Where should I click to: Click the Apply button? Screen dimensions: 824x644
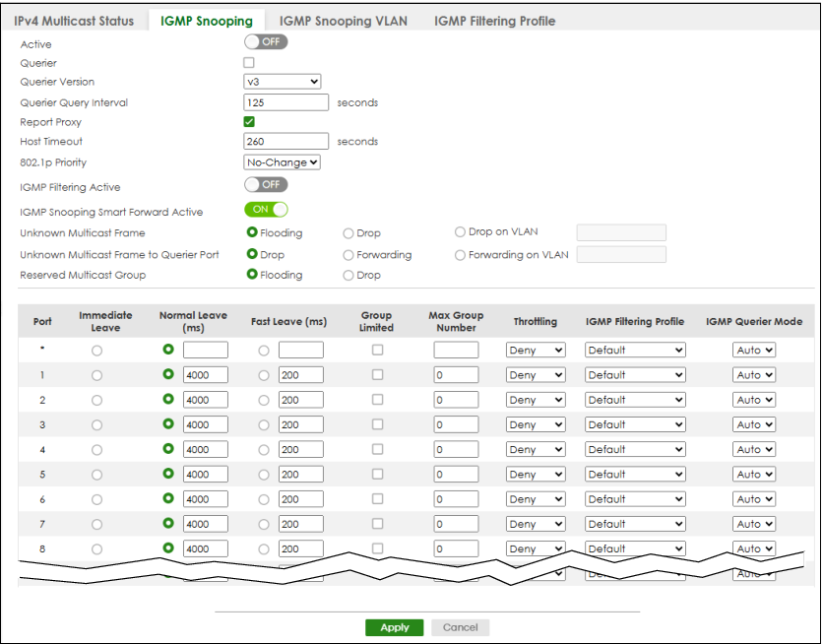(x=395, y=627)
